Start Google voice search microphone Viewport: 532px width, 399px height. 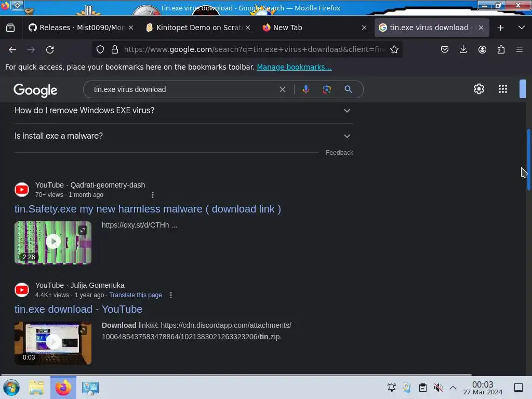(305, 89)
